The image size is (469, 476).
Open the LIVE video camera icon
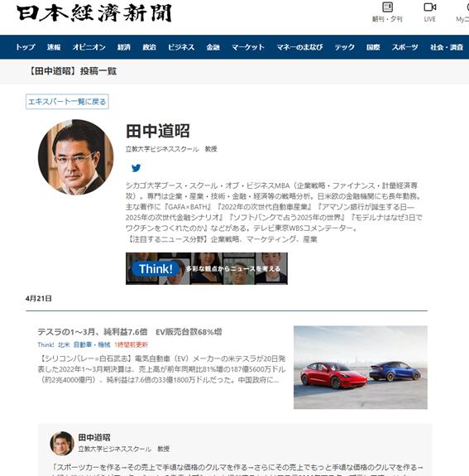(429, 7)
